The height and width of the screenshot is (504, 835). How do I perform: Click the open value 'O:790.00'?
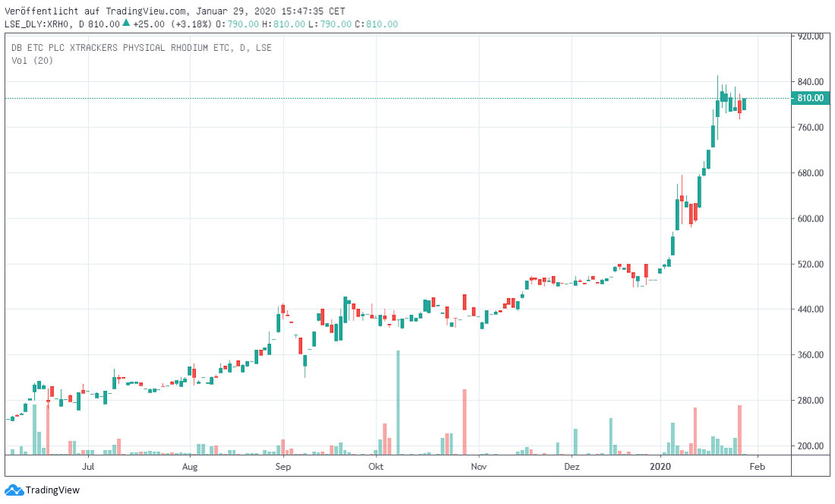(236, 24)
